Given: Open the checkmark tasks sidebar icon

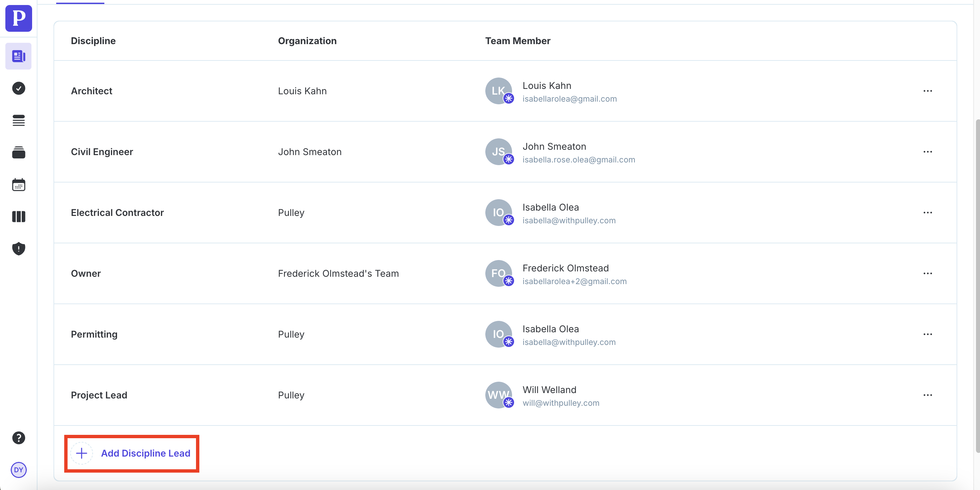Looking at the screenshot, I should pos(18,88).
